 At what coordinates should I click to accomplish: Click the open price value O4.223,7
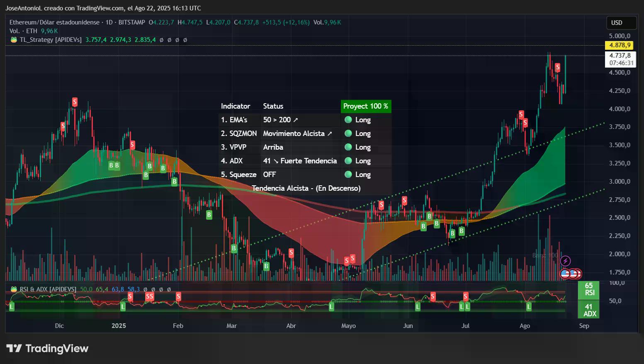pyautogui.click(x=162, y=22)
